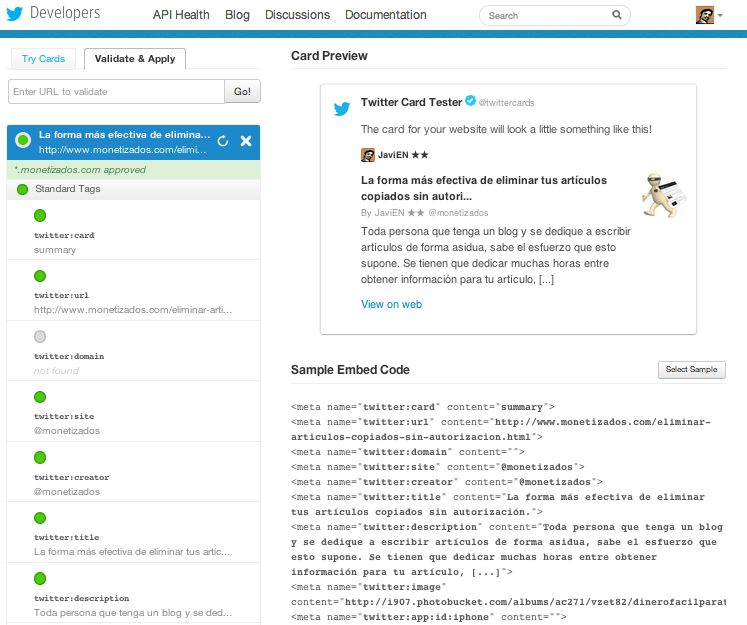Remove the validated URL with the X icon
The width and height of the screenshot is (747, 625).
coord(246,141)
